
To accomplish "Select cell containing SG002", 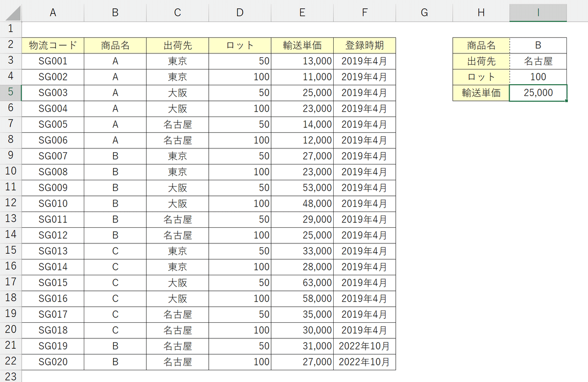I will (53, 77).
